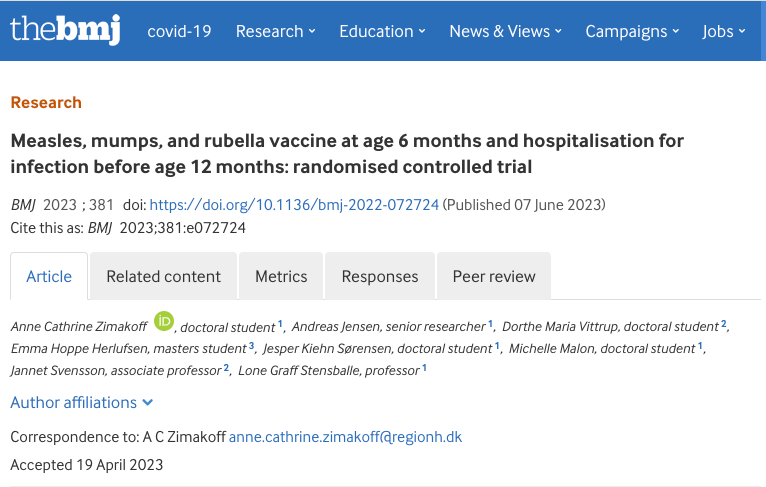Open the ORCID icon beside Zimakoff
The image size is (766, 487).
point(164,322)
